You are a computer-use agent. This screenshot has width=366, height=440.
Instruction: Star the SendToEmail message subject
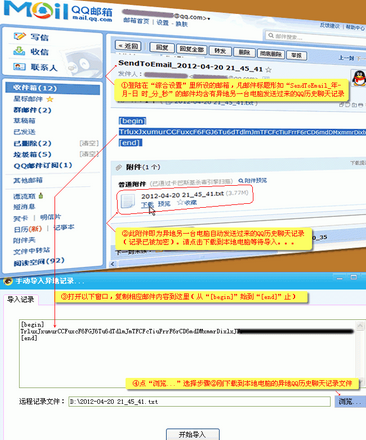[x=269, y=70]
